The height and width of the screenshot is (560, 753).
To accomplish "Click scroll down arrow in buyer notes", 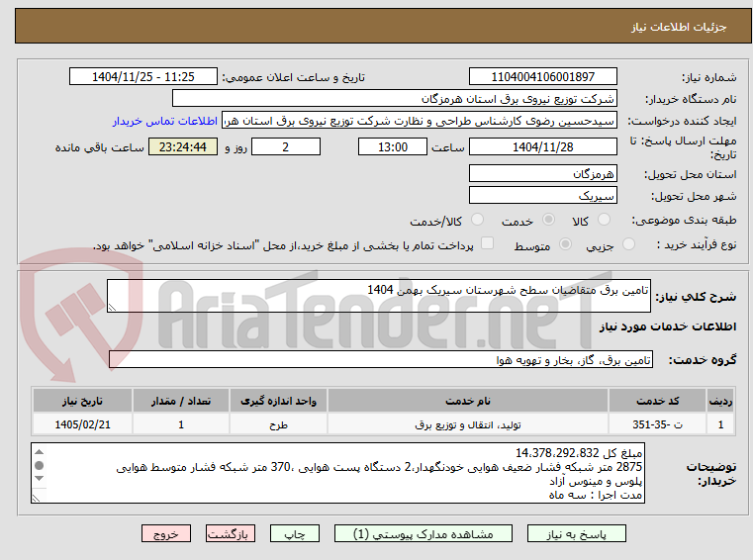I will (x=40, y=478).
